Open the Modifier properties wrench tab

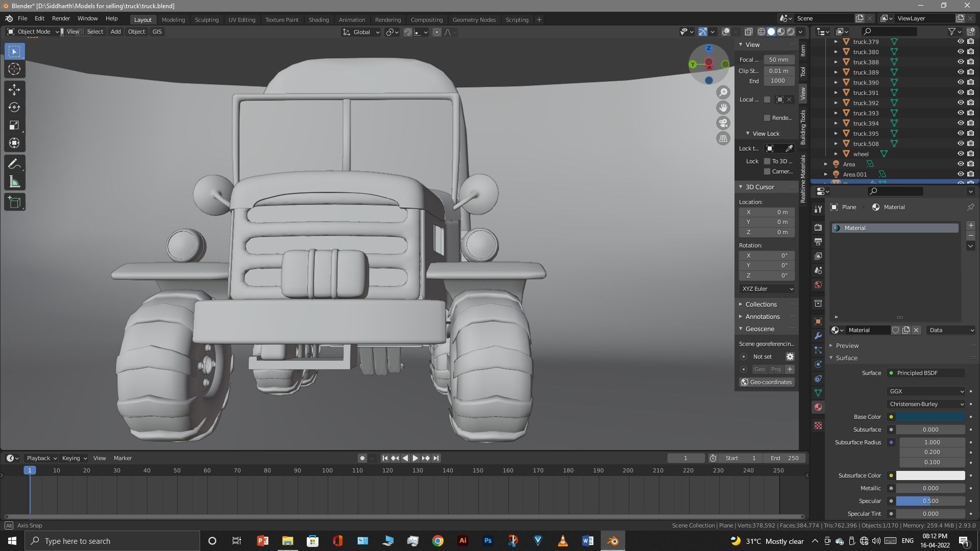(x=818, y=336)
